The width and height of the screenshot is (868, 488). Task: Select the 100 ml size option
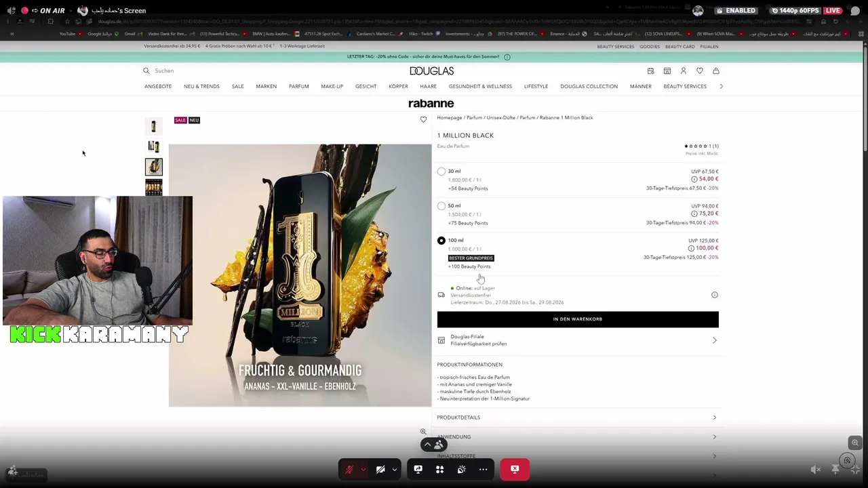pos(441,241)
